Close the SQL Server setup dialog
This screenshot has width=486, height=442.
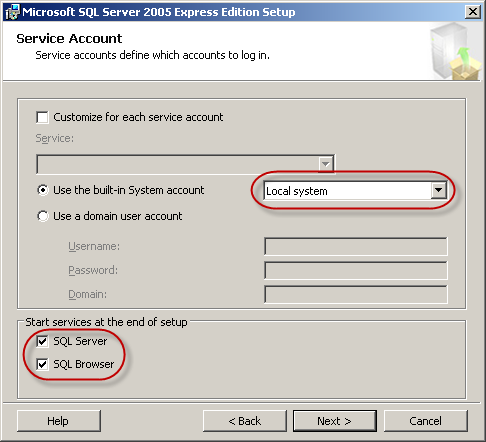pyautogui.click(x=473, y=12)
